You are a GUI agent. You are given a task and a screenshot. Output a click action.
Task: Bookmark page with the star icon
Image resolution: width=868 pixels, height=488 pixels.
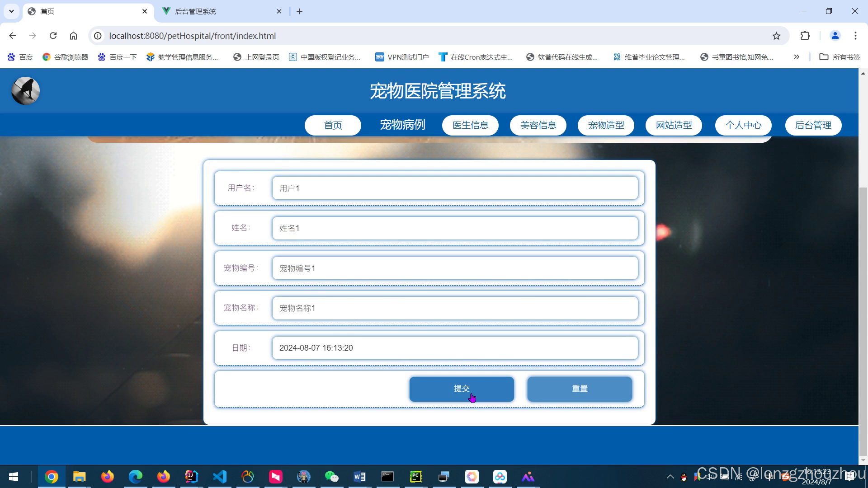tap(776, 36)
